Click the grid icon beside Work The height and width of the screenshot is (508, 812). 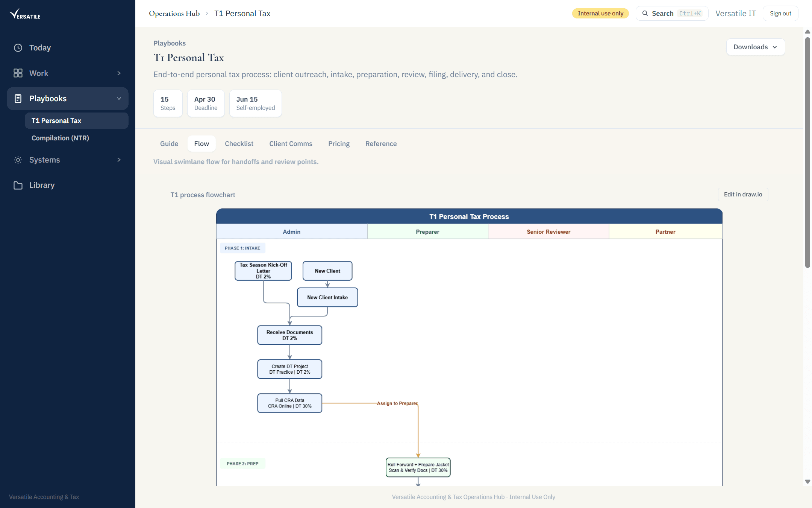pos(18,73)
